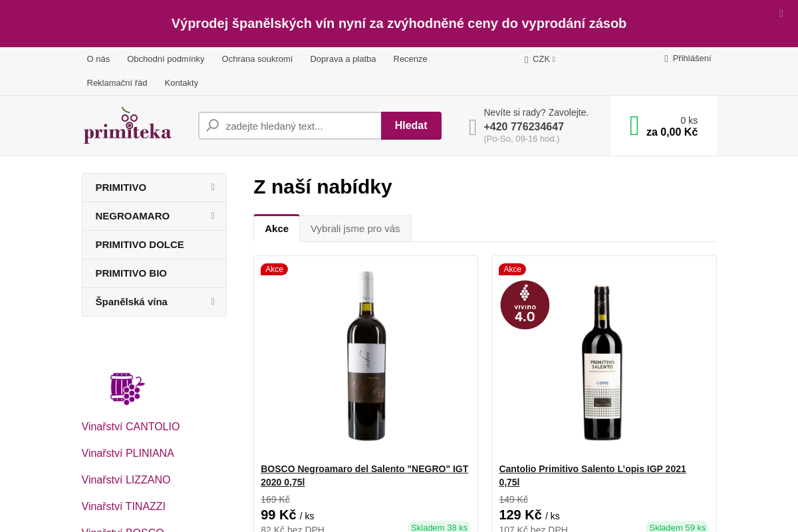Click the search magnifier icon
This screenshot has height=532, width=798.
coord(213,126)
